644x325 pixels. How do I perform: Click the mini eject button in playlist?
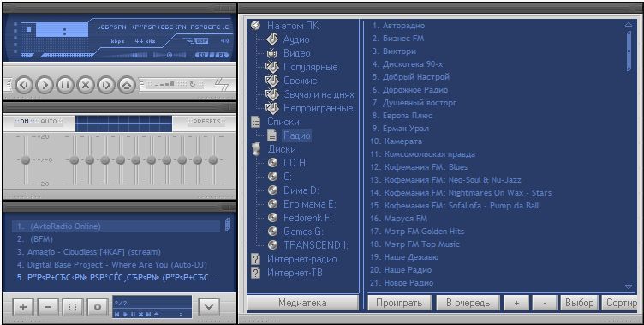(x=156, y=315)
